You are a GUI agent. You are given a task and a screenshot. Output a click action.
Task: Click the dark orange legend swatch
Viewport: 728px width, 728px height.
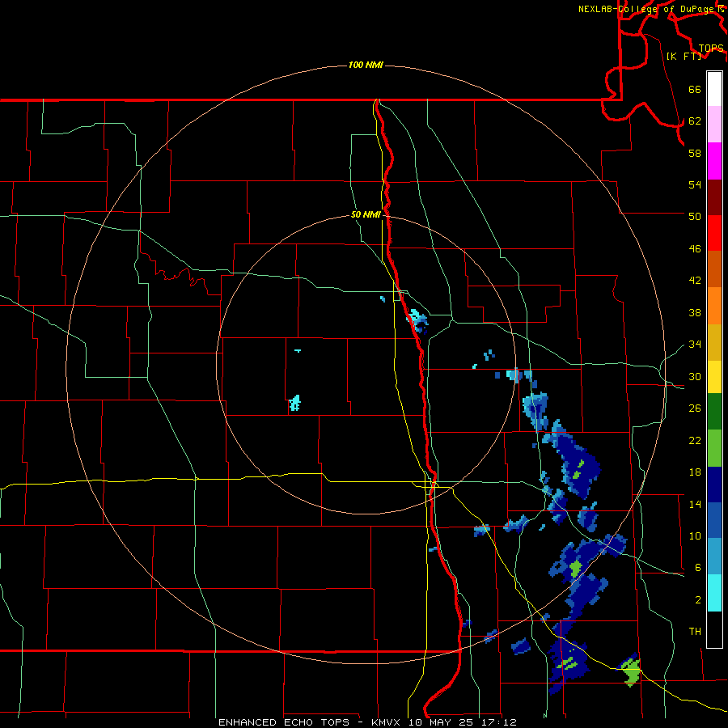(714, 269)
